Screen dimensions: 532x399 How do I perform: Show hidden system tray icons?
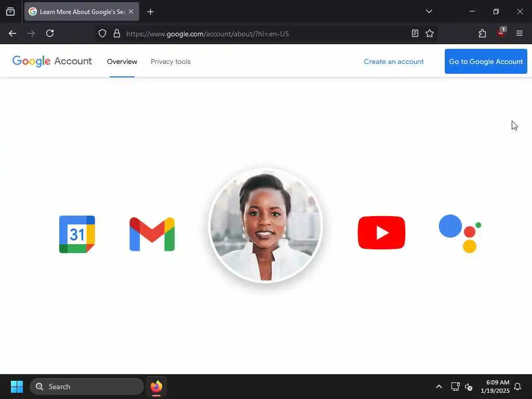pyautogui.click(x=438, y=387)
